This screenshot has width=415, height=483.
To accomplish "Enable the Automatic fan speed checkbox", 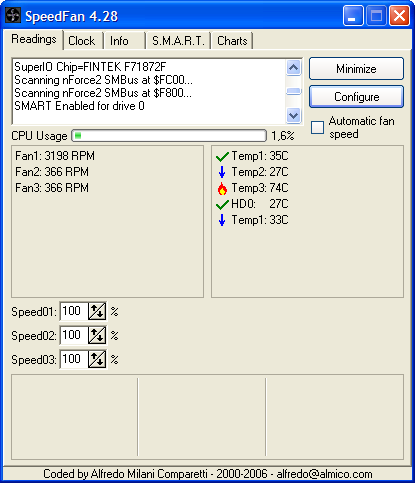I will point(317,127).
